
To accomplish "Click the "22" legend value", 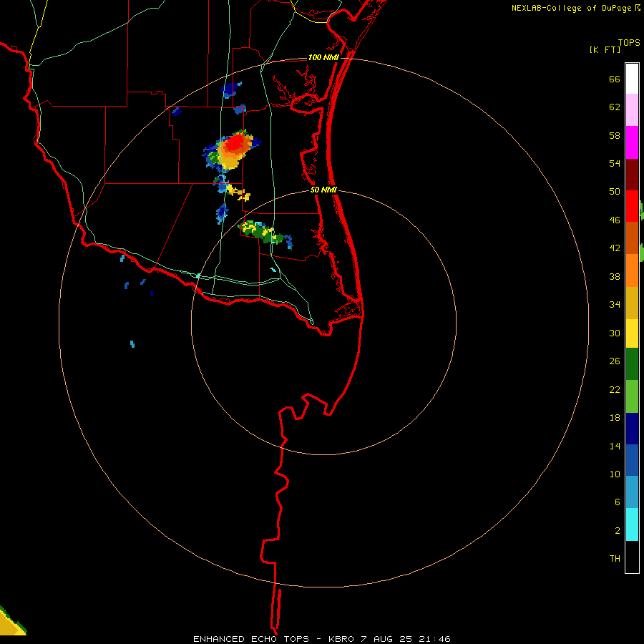I will (x=615, y=389).
